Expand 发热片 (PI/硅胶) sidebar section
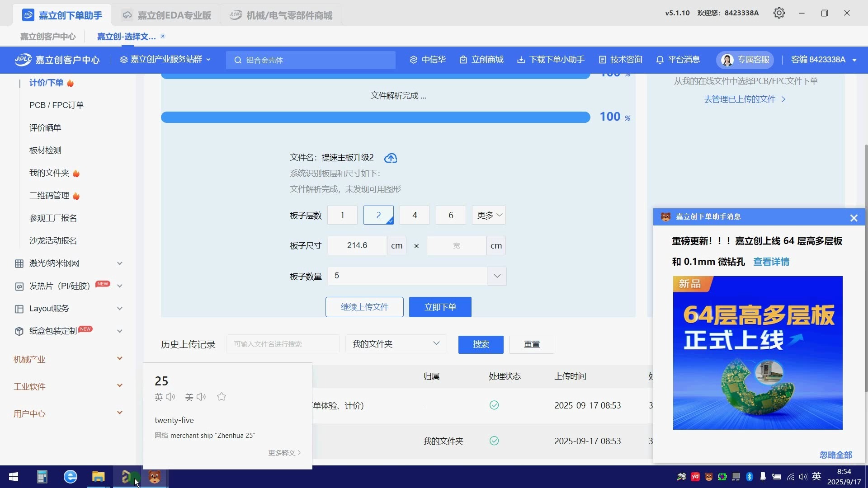 [120, 286]
